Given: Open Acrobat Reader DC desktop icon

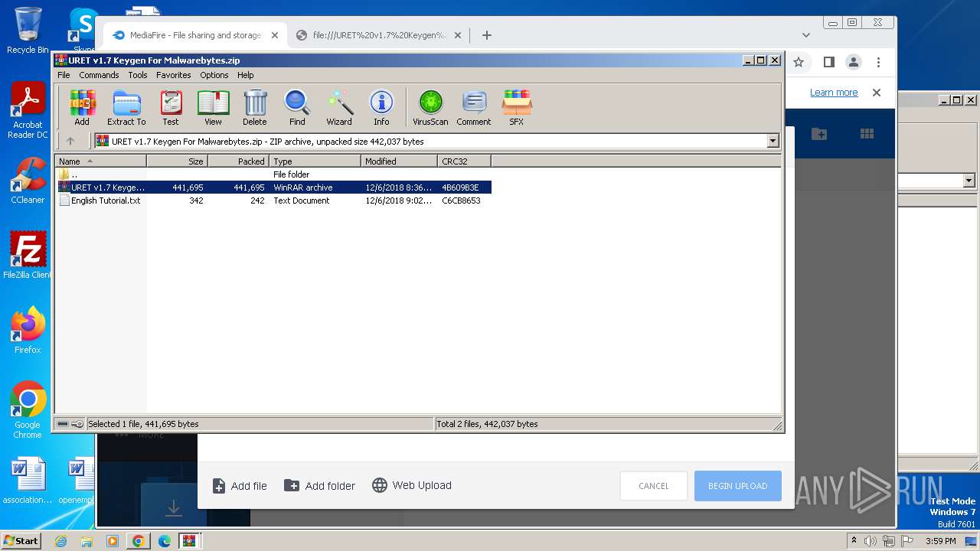Looking at the screenshot, I should pyautogui.click(x=28, y=111).
